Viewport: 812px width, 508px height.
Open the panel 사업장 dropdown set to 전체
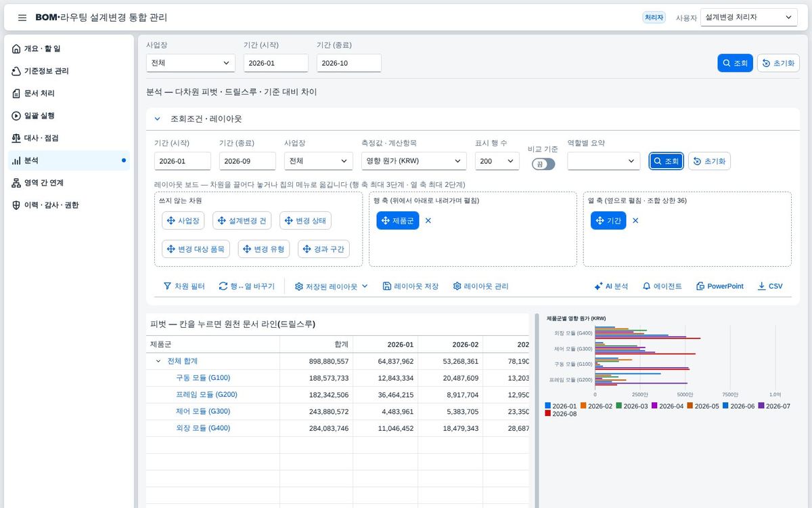pos(319,161)
